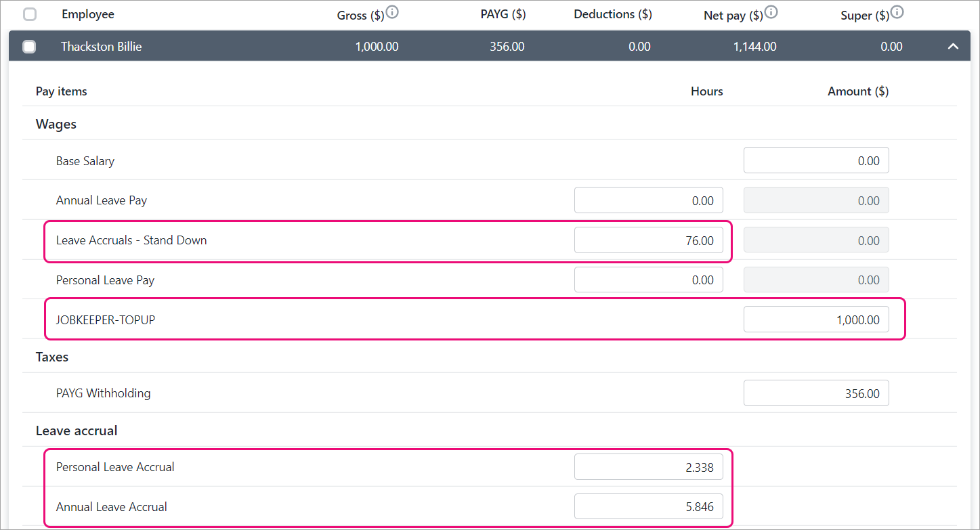Click the Leave Accruals - Stand Down amount box
980x530 pixels.
(x=816, y=240)
